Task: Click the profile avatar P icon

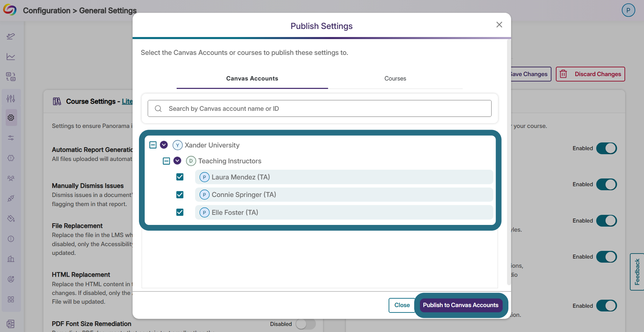Action: click(x=628, y=10)
